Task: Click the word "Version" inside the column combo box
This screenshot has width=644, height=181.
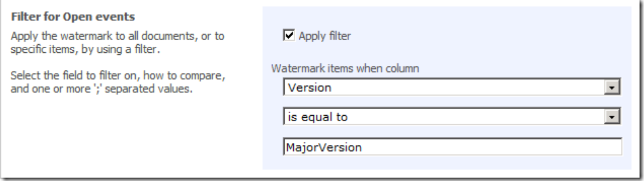Action: (309, 88)
